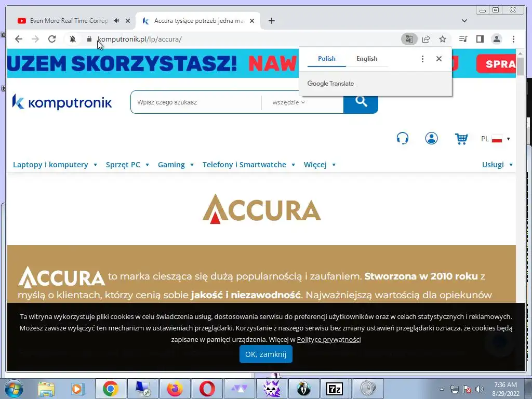Click the blue search magnifier button
The height and width of the screenshot is (399, 532).
tap(361, 102)
